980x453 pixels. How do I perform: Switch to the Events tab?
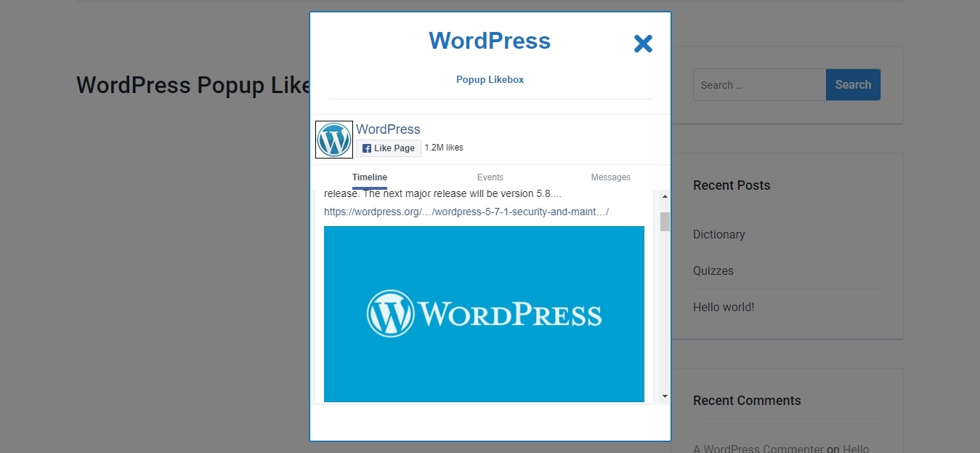point(490,177)
